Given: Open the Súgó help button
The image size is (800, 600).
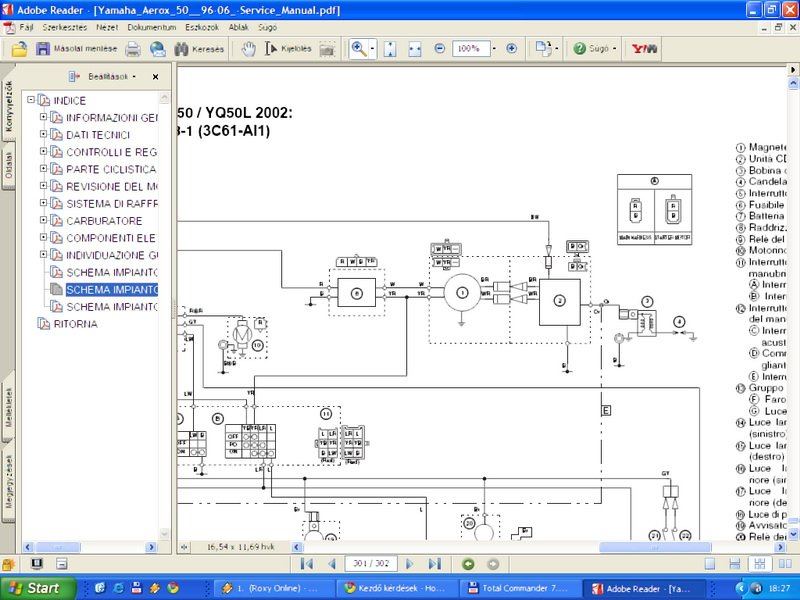Looking at the screenshot, I should [x=594, y=48].
